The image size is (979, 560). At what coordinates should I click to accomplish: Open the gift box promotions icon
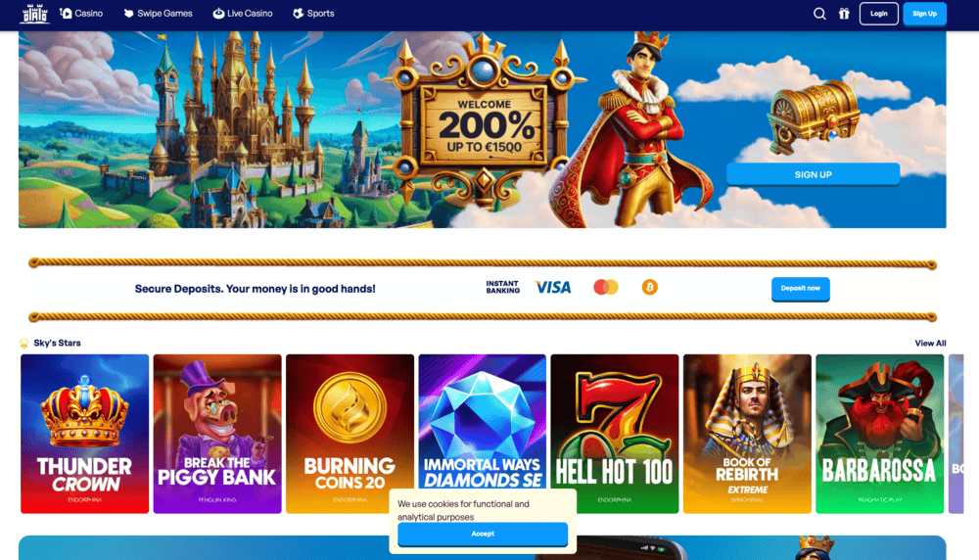click(x=844, y=14)
